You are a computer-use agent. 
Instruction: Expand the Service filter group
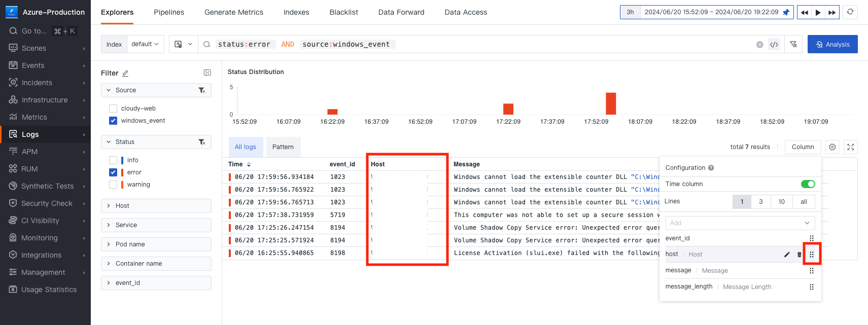click(x=156, y=225)
